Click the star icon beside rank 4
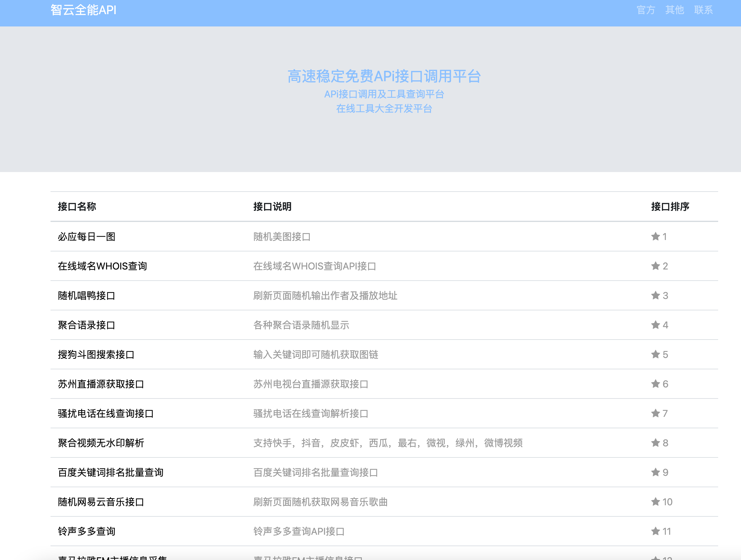 point(655,325)
